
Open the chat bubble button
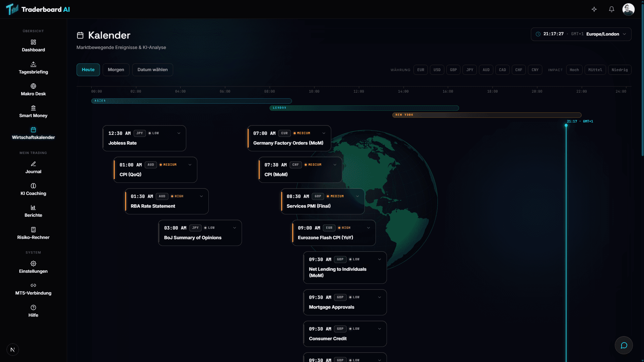coord(624,345)
